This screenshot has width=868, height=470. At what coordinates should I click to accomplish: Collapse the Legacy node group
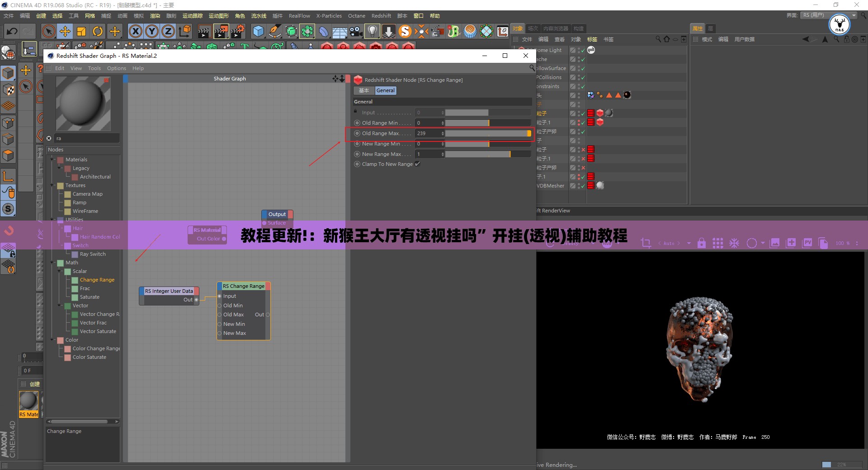point(60,168)
